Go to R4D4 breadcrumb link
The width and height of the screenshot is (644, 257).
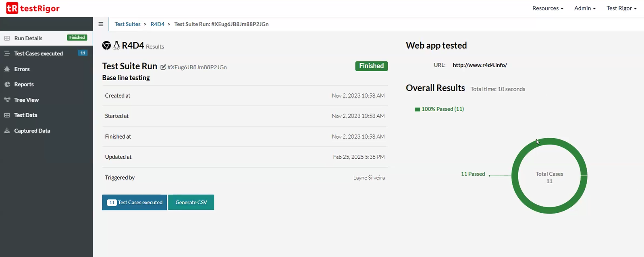157,24
